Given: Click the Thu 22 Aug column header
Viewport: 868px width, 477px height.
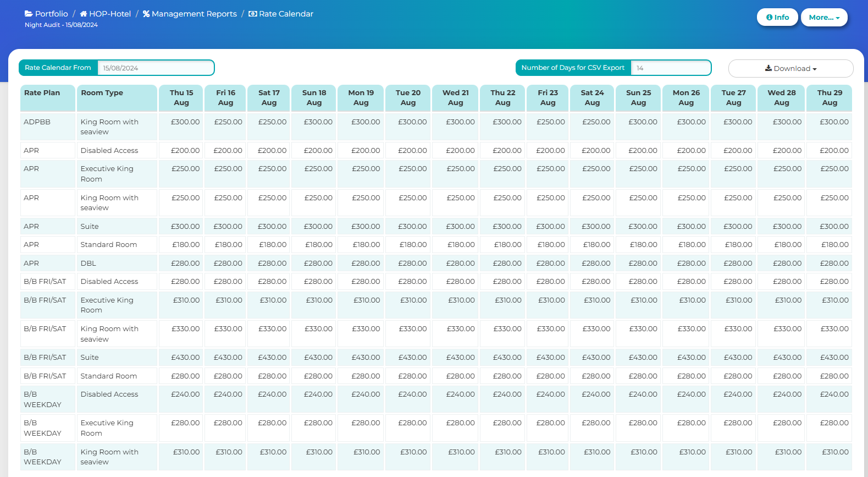Looking at the screenshot, I should pyautogui.click(x=502, y=98).
